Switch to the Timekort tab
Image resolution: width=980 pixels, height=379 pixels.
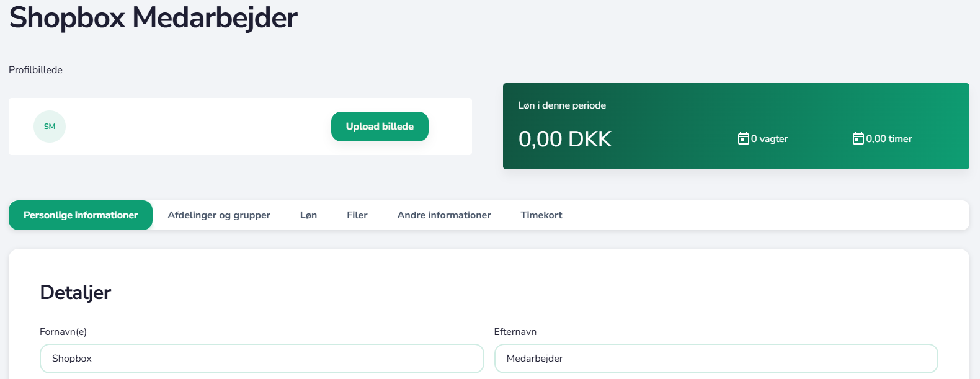[541, 215]
